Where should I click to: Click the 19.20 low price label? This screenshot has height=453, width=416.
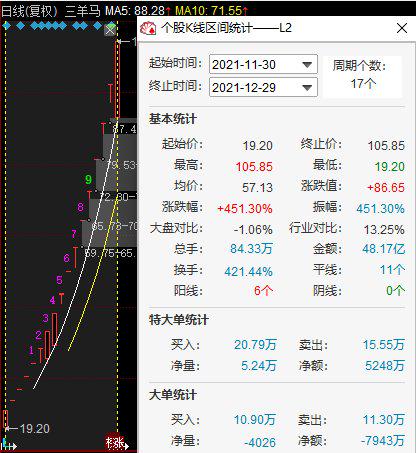click(x=34, y=428)
